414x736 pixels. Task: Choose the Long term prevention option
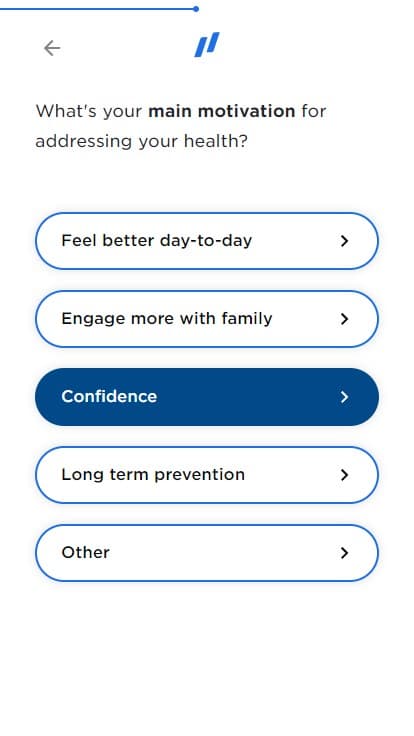click(x=207, y=475)
